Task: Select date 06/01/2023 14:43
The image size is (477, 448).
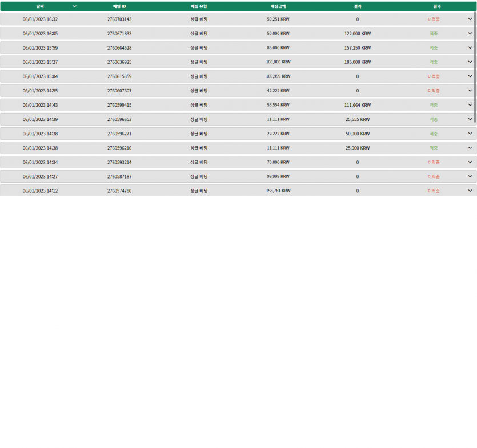Action: (x=40, y=105)
